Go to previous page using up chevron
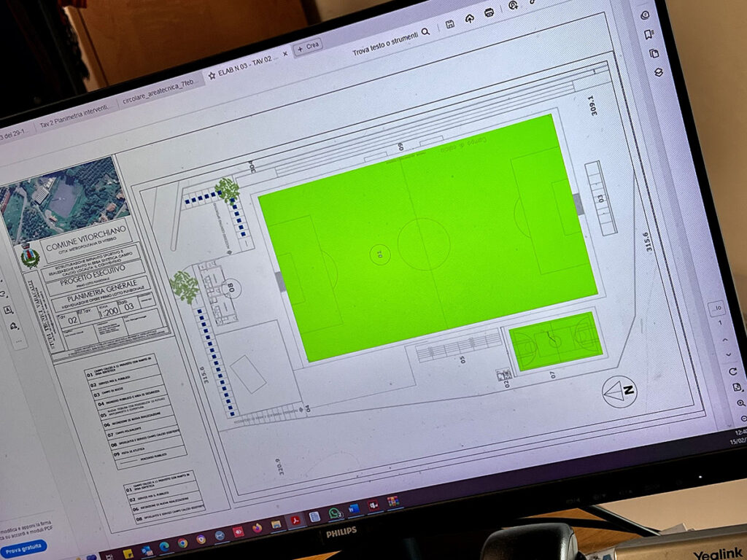This screenshot has height=560, width=747. tap(725, 340)
